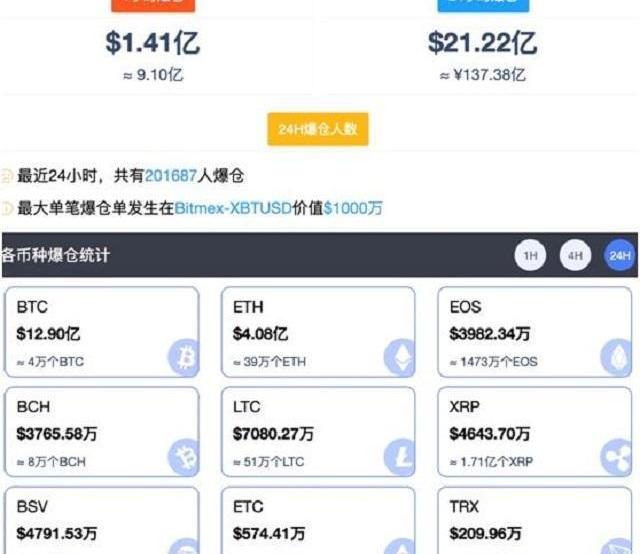This screenshot has width=640, height=554.
Task: Click the EOS coin icon
Action: pos(616,357)
